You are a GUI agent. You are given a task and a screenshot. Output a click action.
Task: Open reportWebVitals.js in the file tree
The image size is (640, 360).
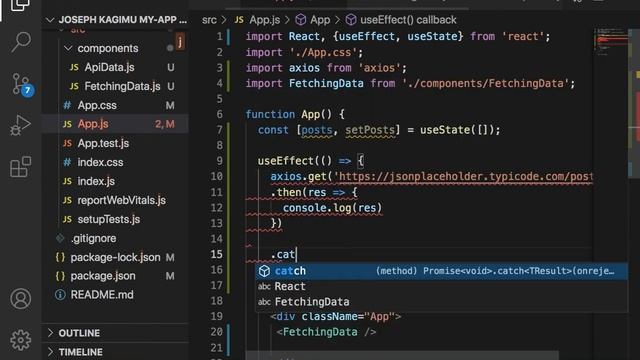click(x=122, y=200)
